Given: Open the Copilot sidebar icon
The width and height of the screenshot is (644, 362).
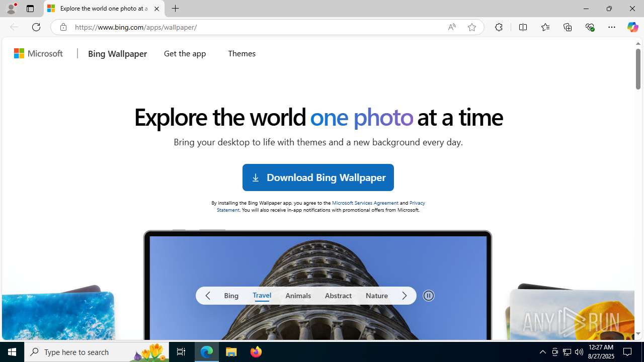Looking at the screenshot, I should click(x=632, y=27).
